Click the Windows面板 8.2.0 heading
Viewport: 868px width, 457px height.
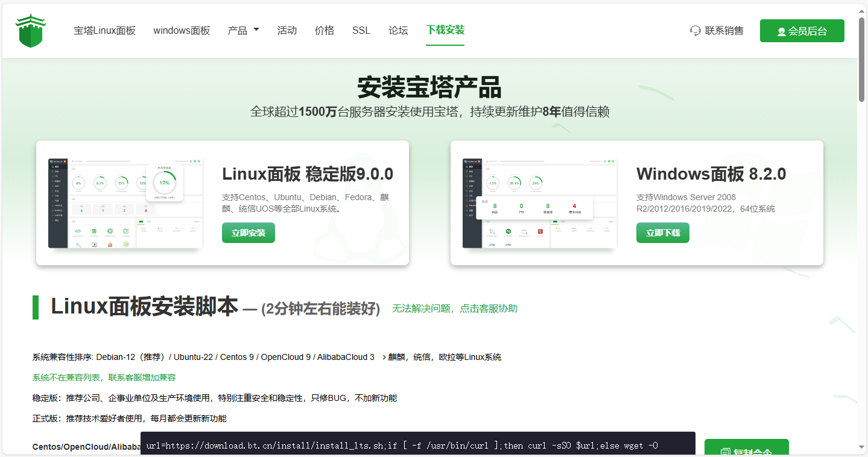(711, 174)
